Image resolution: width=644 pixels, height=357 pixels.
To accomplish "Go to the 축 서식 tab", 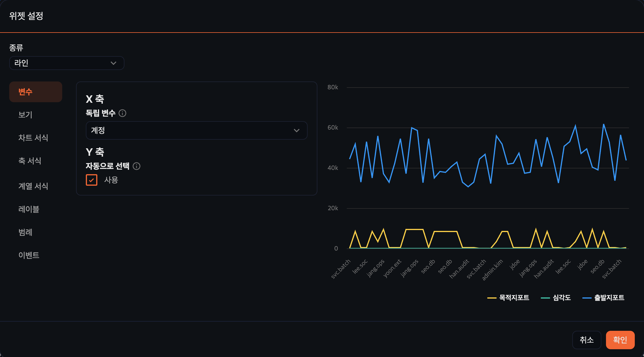I will pos(30,161).
